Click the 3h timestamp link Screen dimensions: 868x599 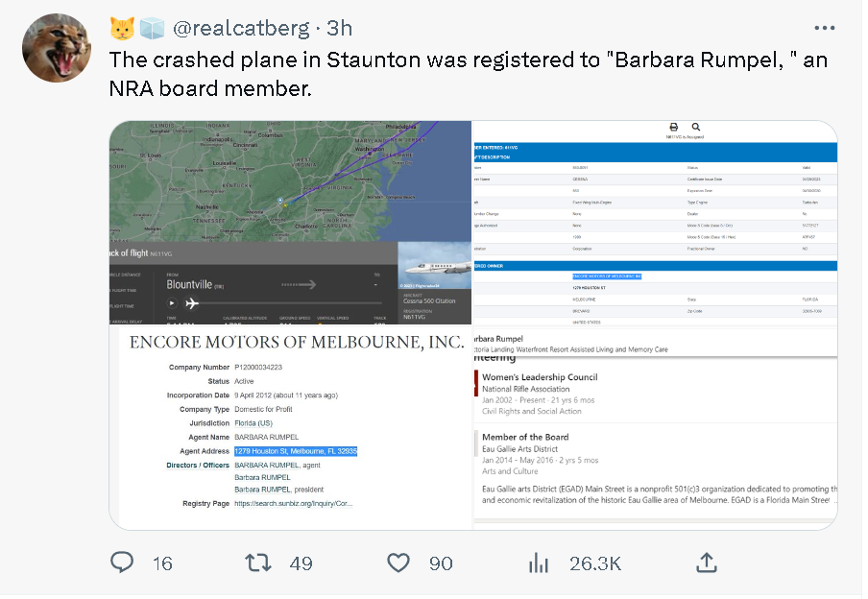(x=339, y=28)
